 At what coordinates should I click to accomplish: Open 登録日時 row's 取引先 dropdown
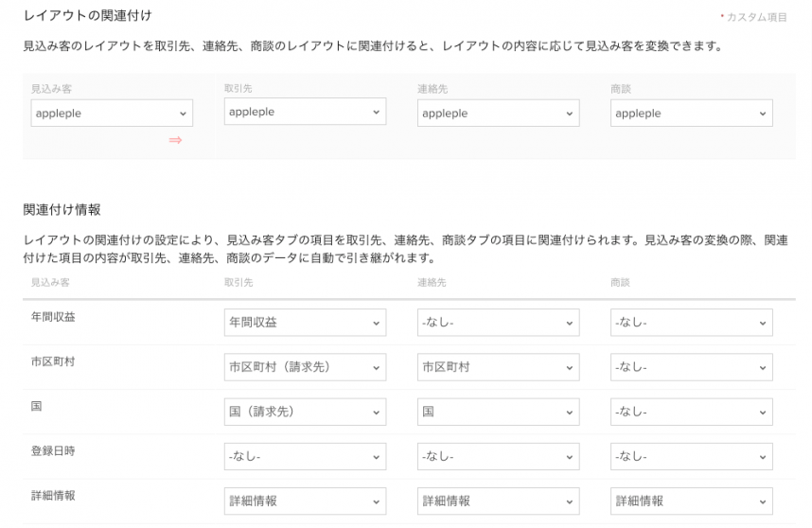tap(305, 456)
